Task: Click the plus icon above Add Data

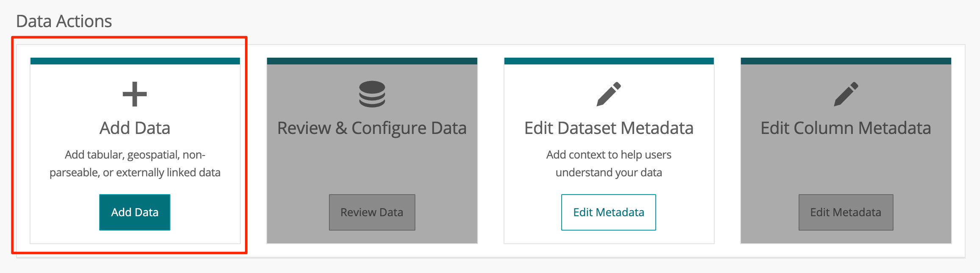Action: [135, 94]
